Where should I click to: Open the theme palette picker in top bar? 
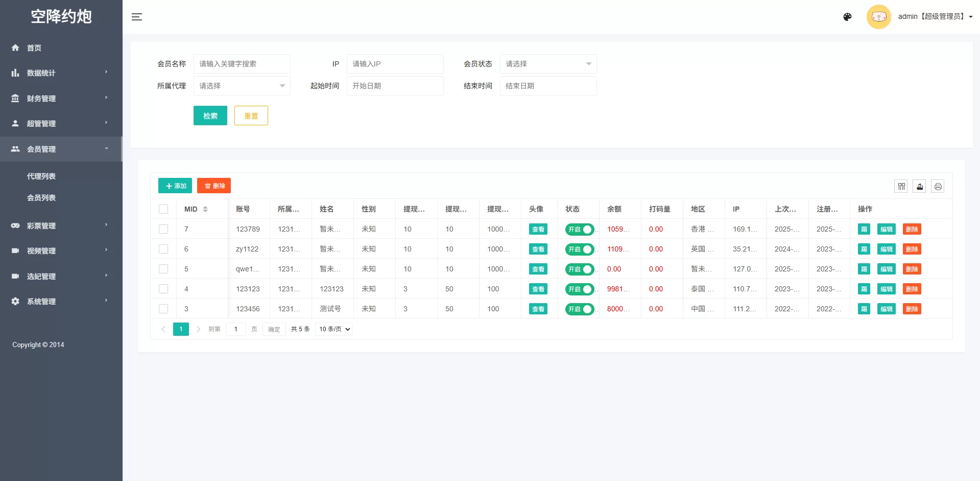click(x=847, y=16)
